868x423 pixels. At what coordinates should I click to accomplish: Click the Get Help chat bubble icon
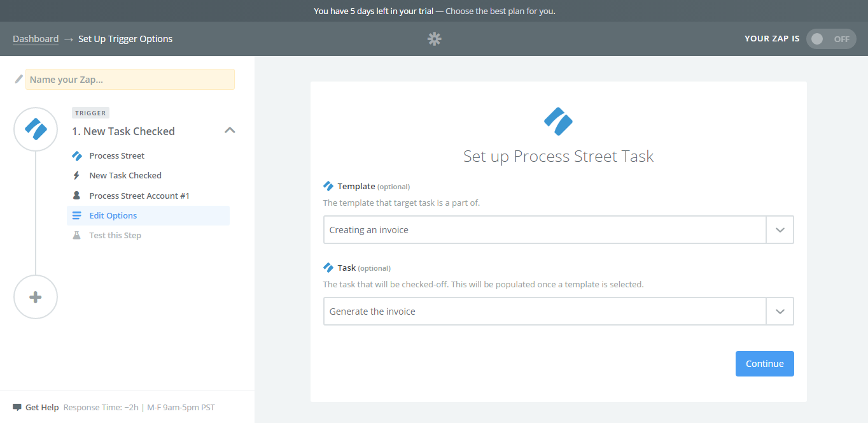(17, 408)
